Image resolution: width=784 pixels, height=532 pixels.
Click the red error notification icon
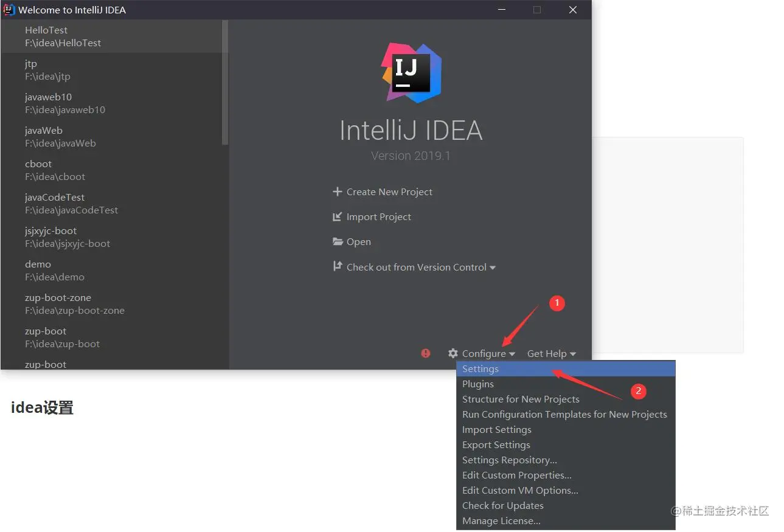426,353
